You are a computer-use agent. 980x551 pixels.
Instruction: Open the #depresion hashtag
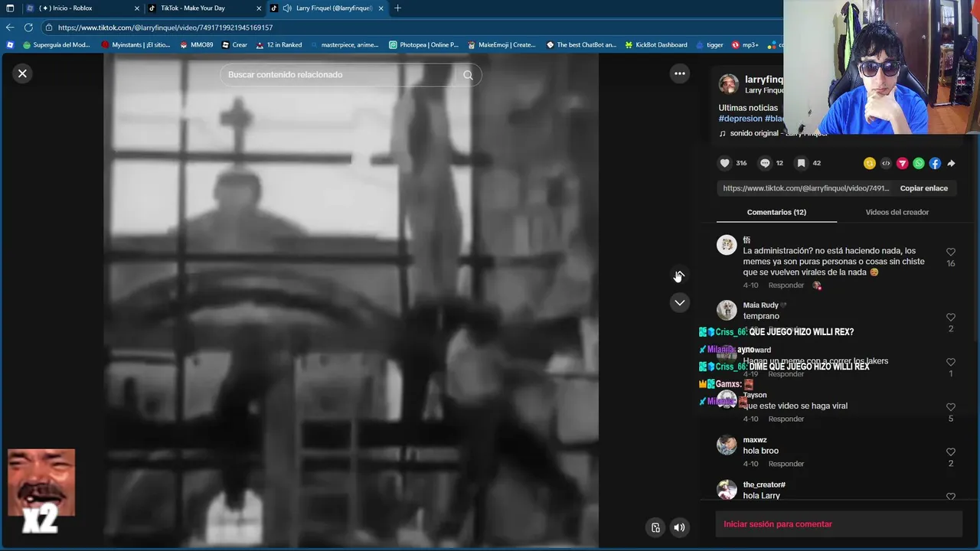tap(740, 119)
